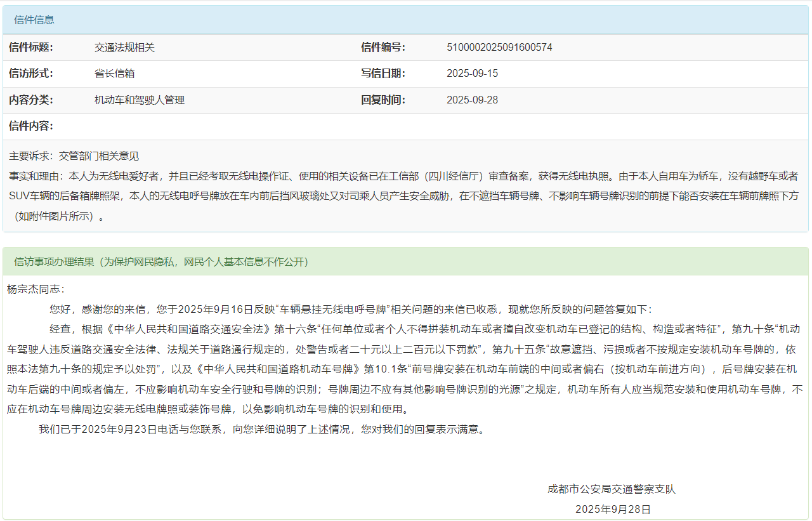
Task: Click the 主要诉求 line in letter content
Action: [74, 156]
